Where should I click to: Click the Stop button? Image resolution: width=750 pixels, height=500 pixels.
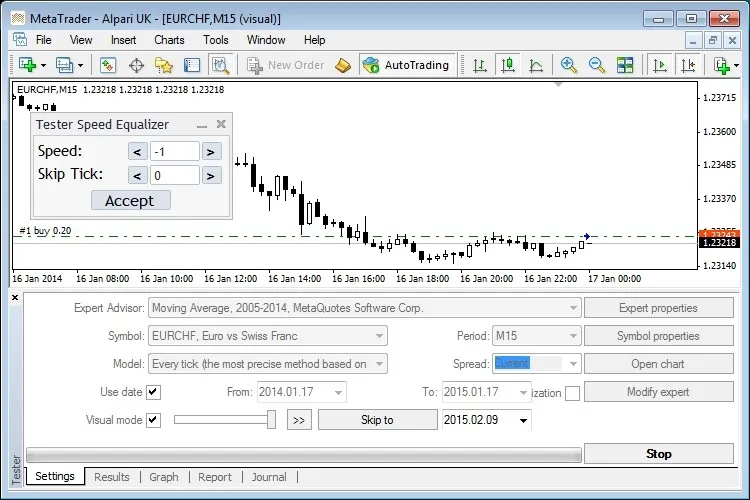point(658,453)
